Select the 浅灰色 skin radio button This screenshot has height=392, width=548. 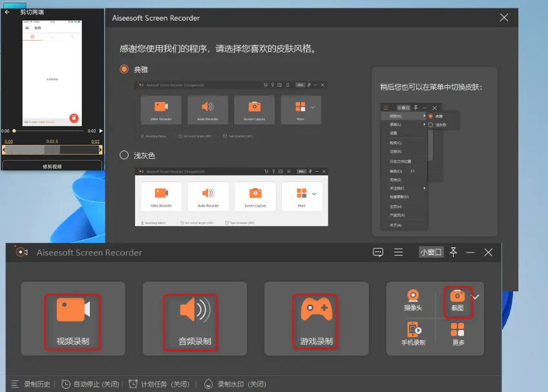click(x=124, y=155)
